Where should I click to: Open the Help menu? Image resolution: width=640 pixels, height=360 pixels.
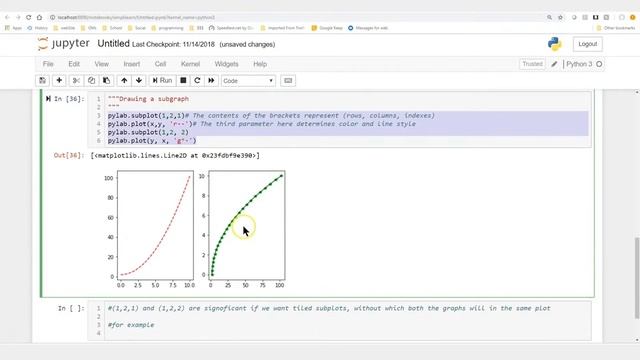(260, 64)
